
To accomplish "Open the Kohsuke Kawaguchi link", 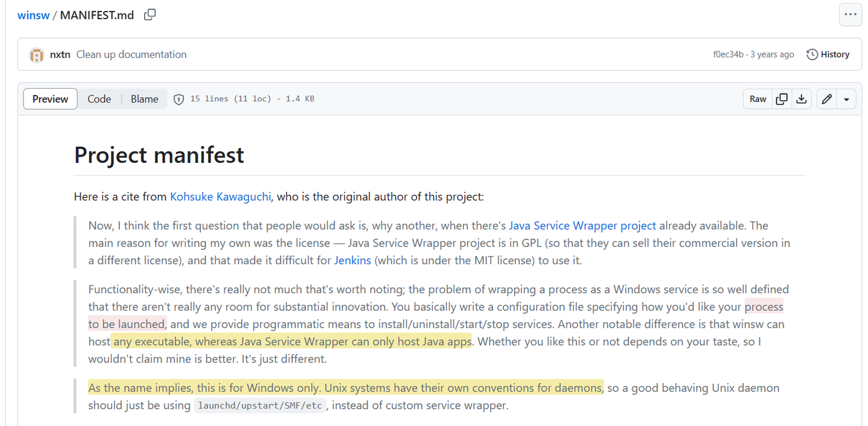I will (x=221, y=197).
